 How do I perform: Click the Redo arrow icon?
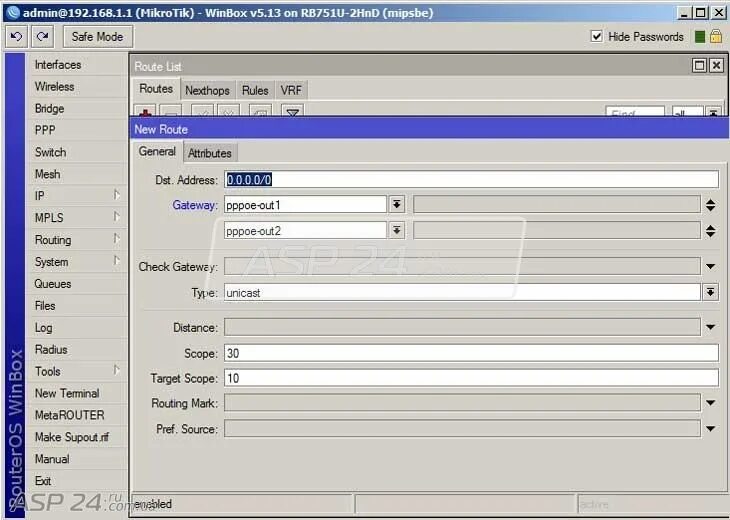click(x=42, y=36)
